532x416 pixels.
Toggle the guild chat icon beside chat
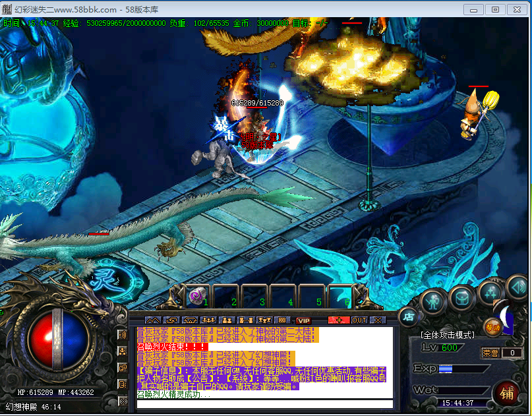(122, 384)
